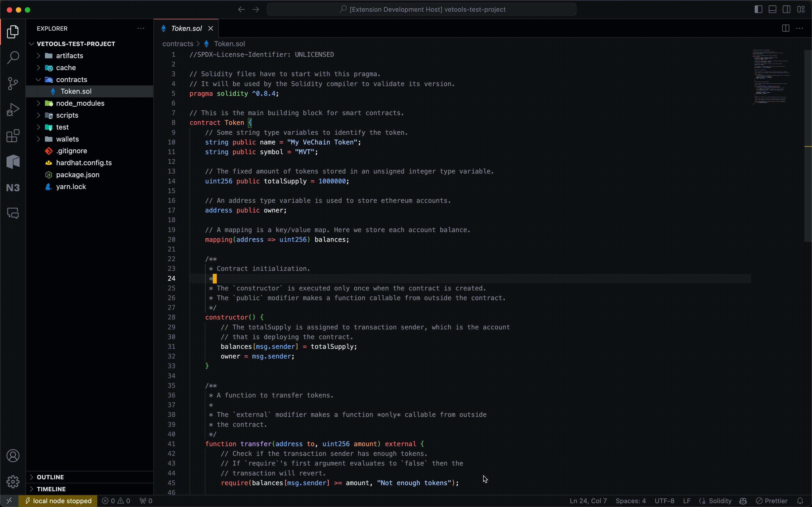Open the N3 extension panel

point(13,188)
